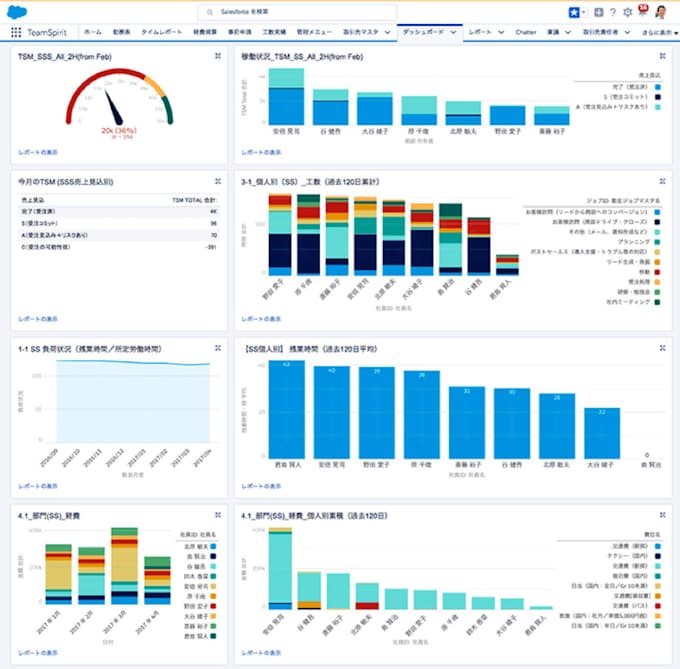
Task: Open the レポート tab dropdown arrow
Action: [x=500, y=33]
